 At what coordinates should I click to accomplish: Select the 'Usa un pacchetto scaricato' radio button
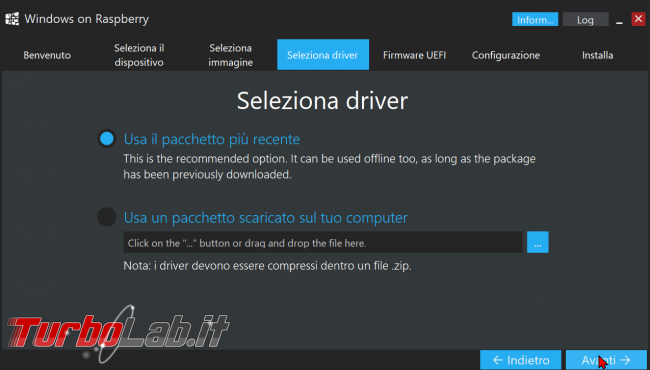[107, 217]
